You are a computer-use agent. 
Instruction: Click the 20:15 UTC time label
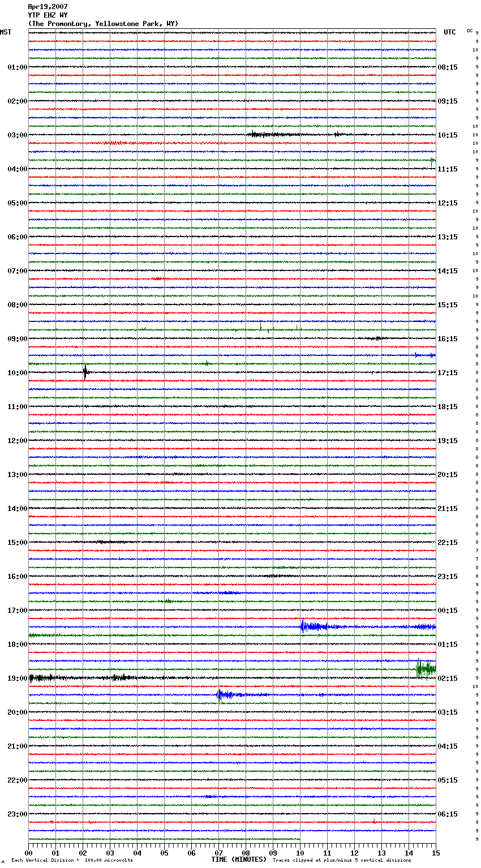[x=448, y=475]
